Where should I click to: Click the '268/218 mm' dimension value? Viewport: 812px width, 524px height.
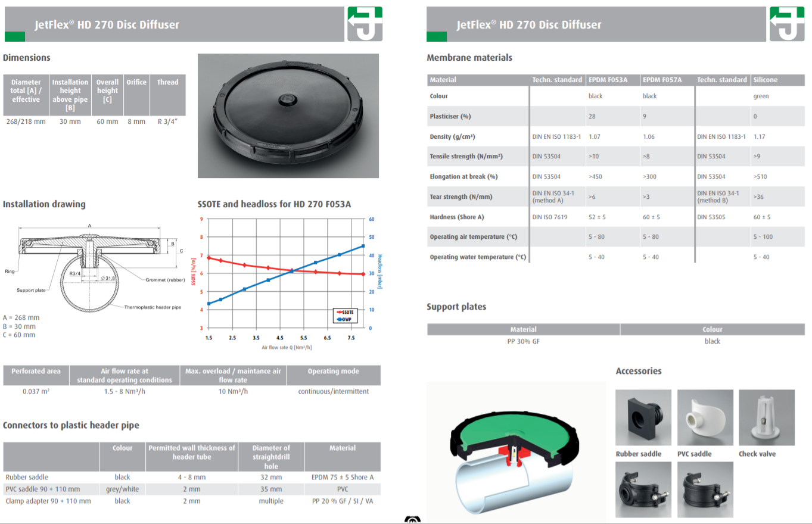click(x=26, y=121)
